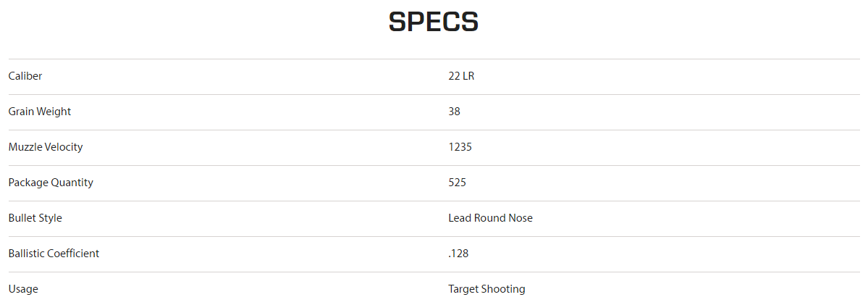Click the word Quantity in Package Quantity
This screenshot has width=868, height=305.
(x=72, y=183)
